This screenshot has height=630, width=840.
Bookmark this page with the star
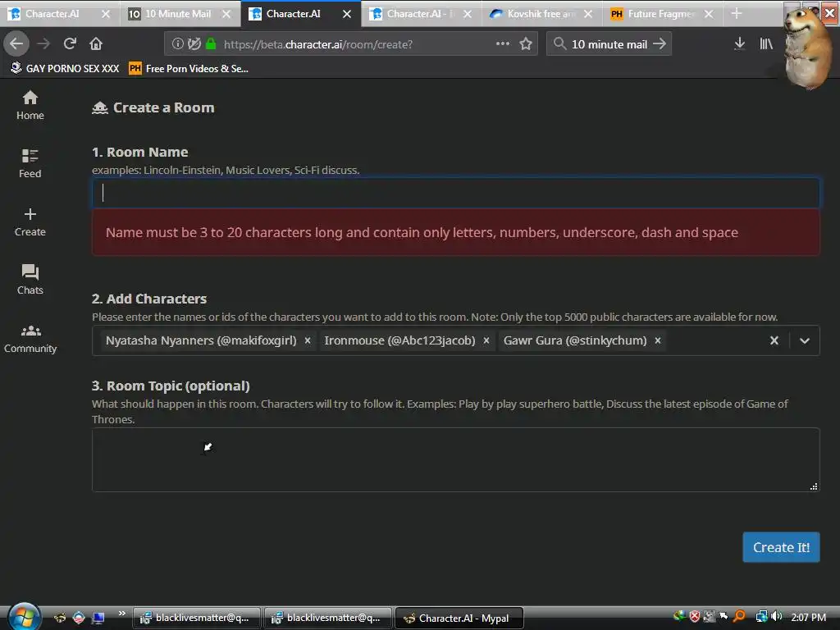[x=526, y=44]
